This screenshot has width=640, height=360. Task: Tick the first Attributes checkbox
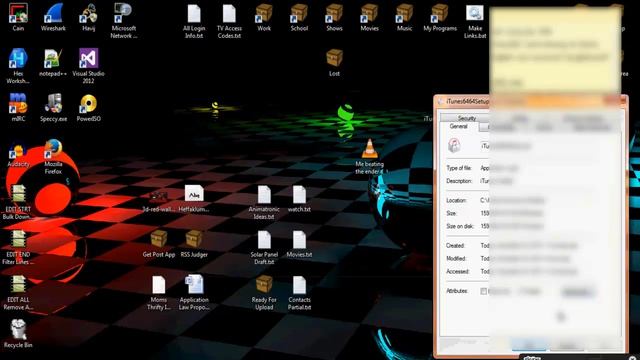483,291
